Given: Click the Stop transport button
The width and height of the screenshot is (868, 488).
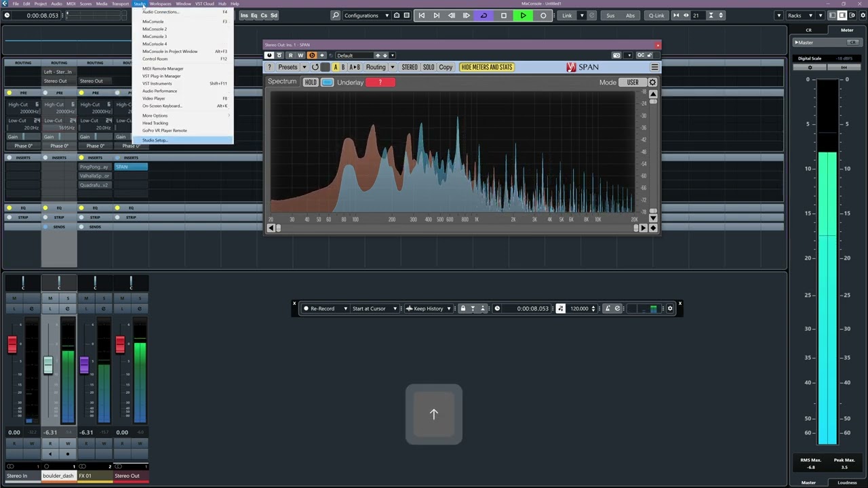Looking at the screenshot, I should point(503,15).
